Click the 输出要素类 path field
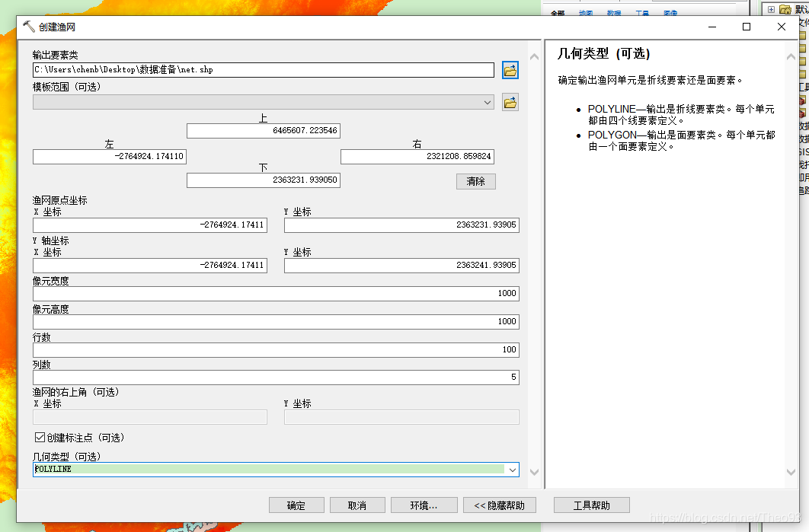809x532 pixels. (x=263, y=69)
